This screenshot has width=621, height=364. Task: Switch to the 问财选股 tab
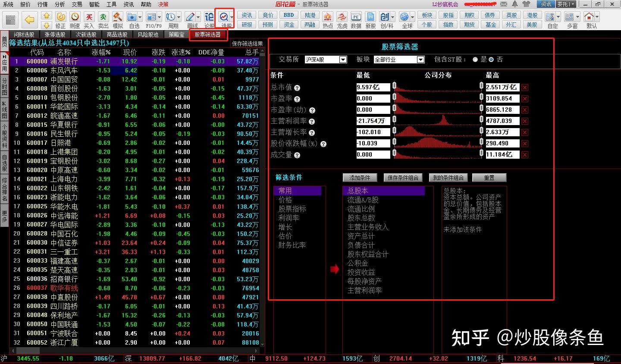[24, 35]
